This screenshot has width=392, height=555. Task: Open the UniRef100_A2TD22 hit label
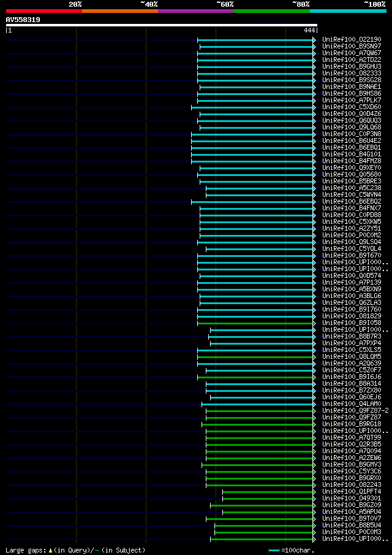pos(352,59)
